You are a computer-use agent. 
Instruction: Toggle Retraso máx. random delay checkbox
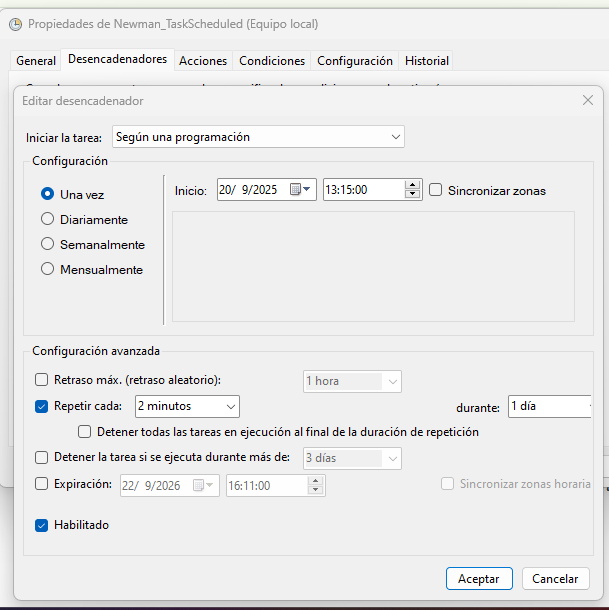[x=42, y=380]
